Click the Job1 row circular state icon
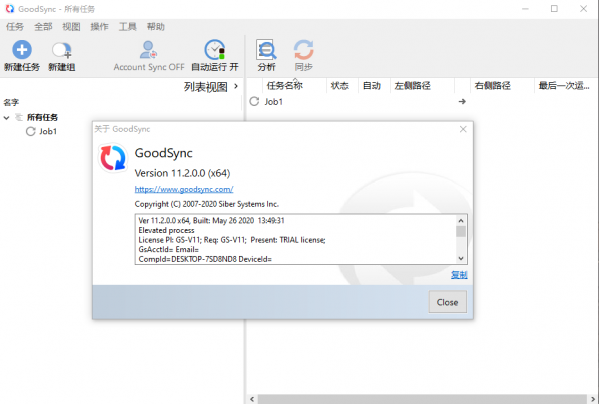Viewport: 601px width, 405px height. (x=254, y=101)
